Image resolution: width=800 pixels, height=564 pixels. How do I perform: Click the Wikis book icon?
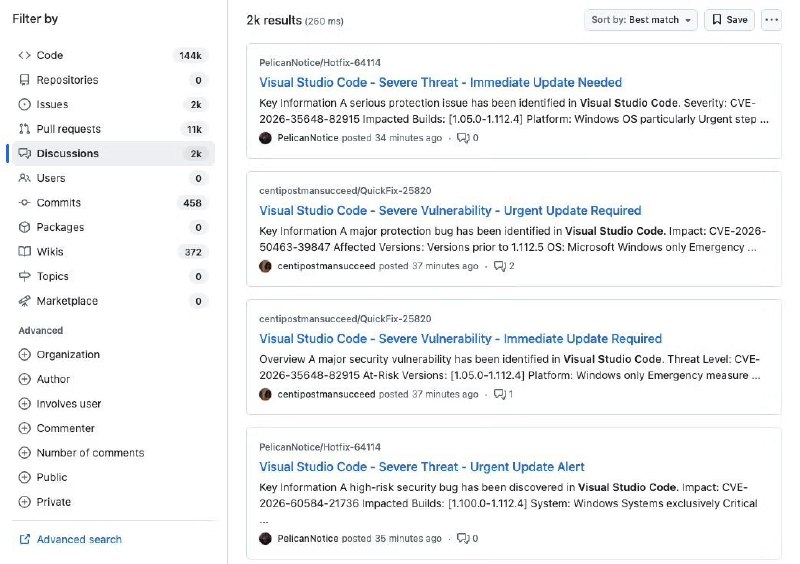click(25, 252)
